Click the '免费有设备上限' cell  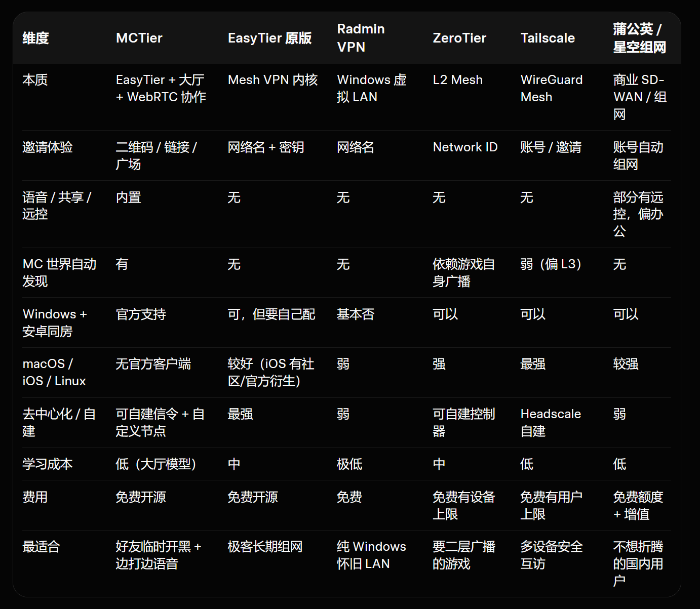pyautogui.click(x=463, y=506)
